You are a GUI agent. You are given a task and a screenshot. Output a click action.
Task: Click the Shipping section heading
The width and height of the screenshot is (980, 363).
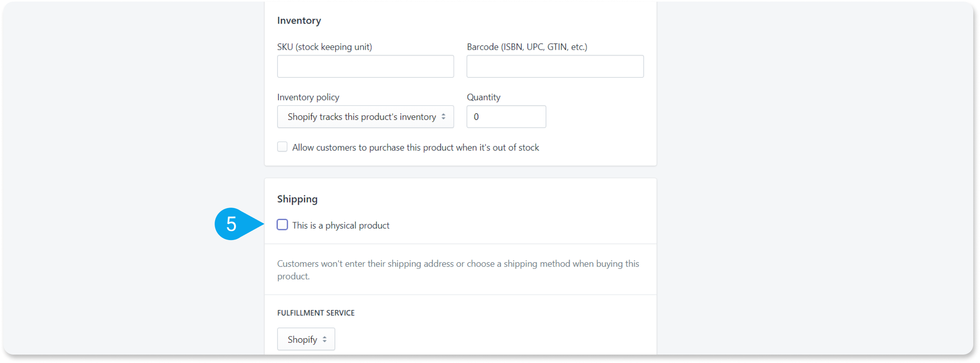(297, 199)
